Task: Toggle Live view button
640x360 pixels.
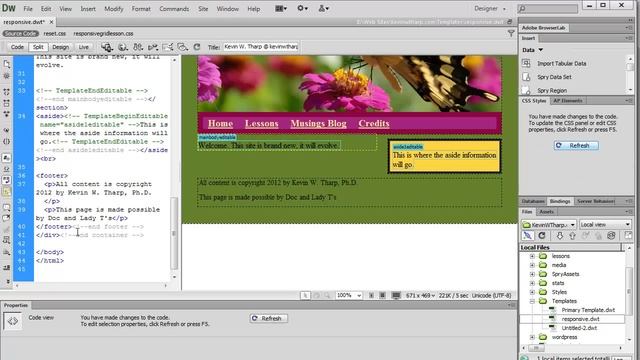Action: [83, 47]
